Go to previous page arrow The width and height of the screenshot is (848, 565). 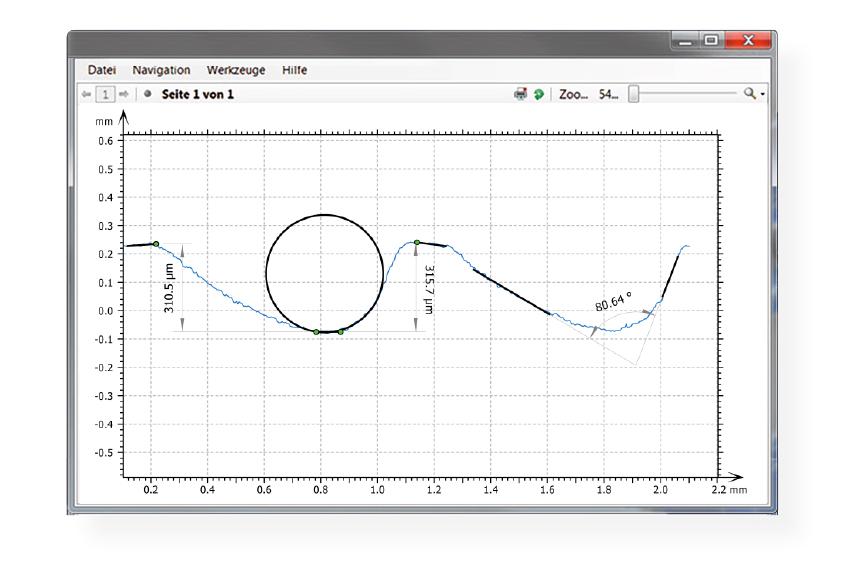click(86, 94)
